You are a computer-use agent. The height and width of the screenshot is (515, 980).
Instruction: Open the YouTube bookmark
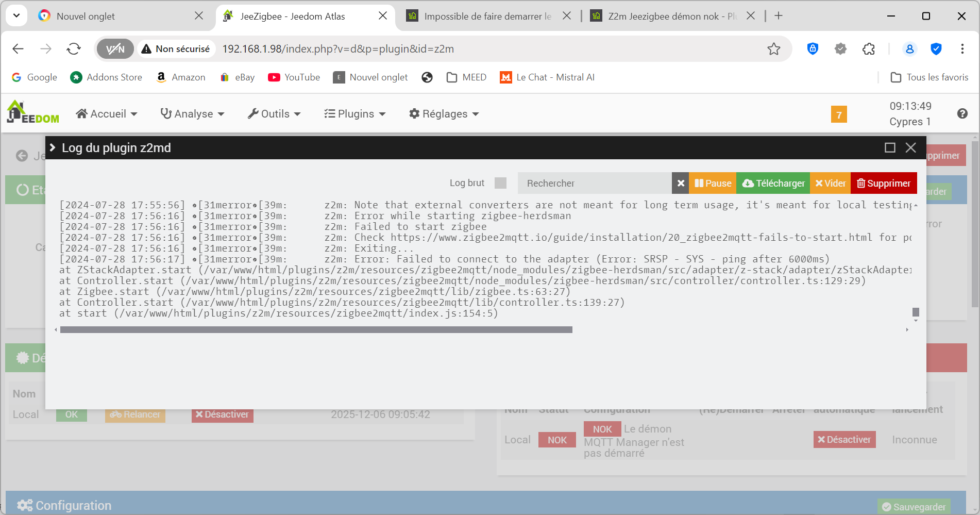[x=294, y=77]
